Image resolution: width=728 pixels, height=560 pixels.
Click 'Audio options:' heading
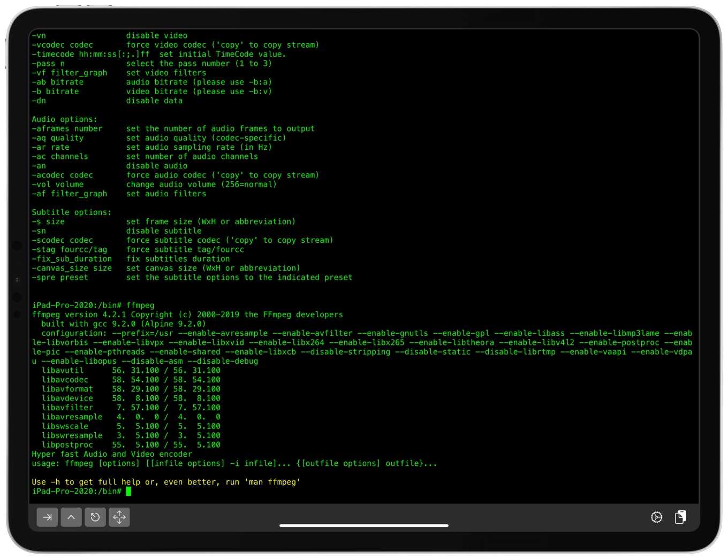point(65,119)
